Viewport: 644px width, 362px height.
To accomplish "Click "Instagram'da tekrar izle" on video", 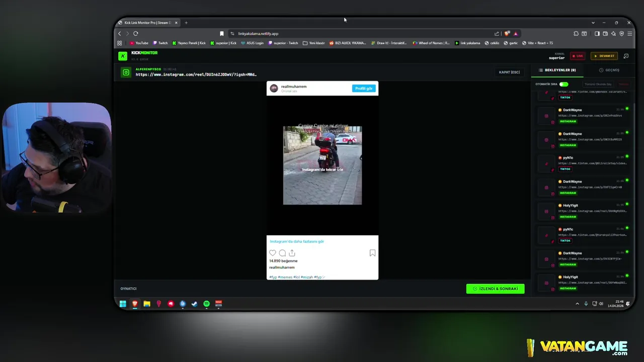I will (x=322, y=169).
